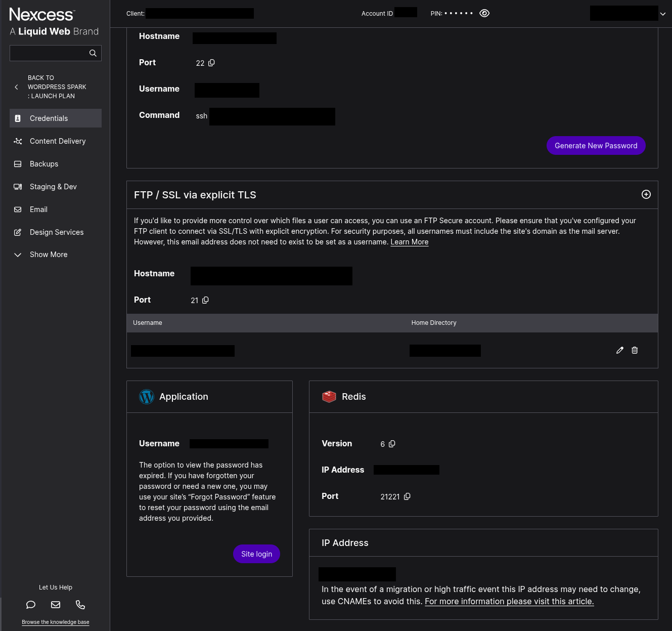The width and height of the screenshot is (672, 631).
Task: Open the Backups sidebar section
Action: [44, 164]
